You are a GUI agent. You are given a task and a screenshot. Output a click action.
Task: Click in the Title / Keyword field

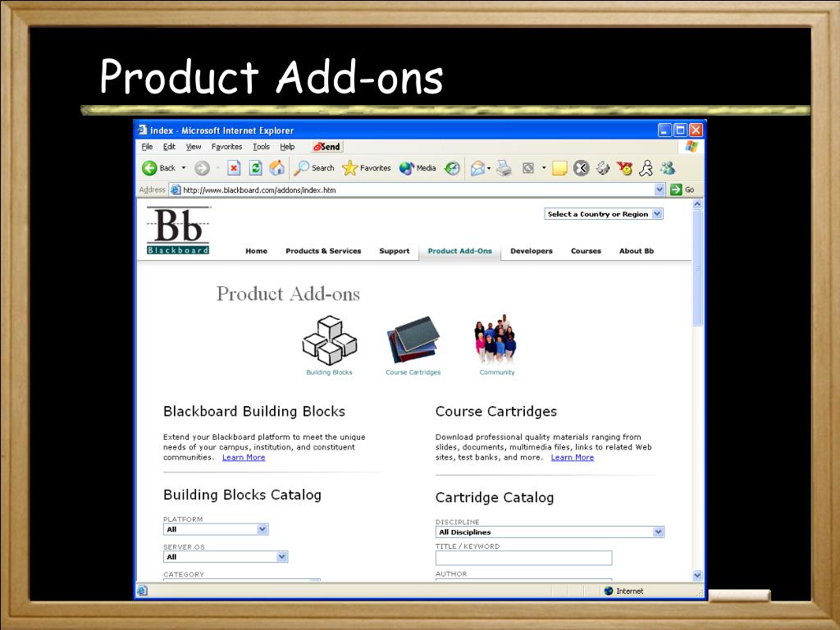(523, 558)
